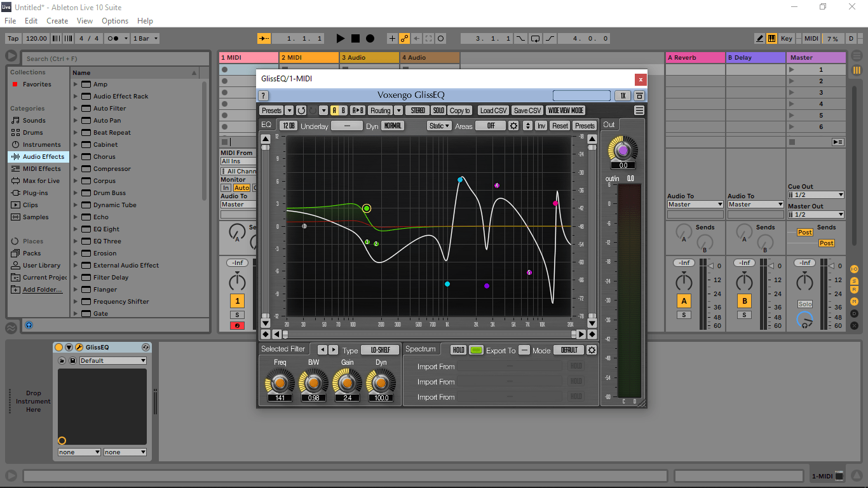Viewport: 868px width, 488px height.
Task: Toggle Spectrum HOLD button
Action: pyautogui.click(x=458, y=350)
